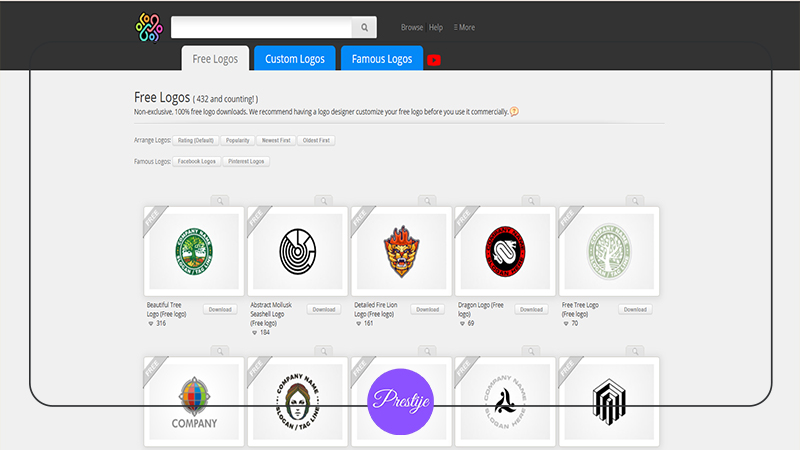Click the heart icon beside 184
The width and height of the screenshot is (800, 450).
coord(255,333)
